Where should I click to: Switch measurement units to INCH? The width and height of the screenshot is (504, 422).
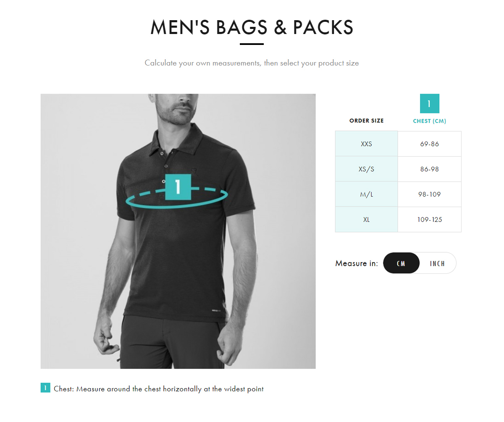(x=437, y=263)
